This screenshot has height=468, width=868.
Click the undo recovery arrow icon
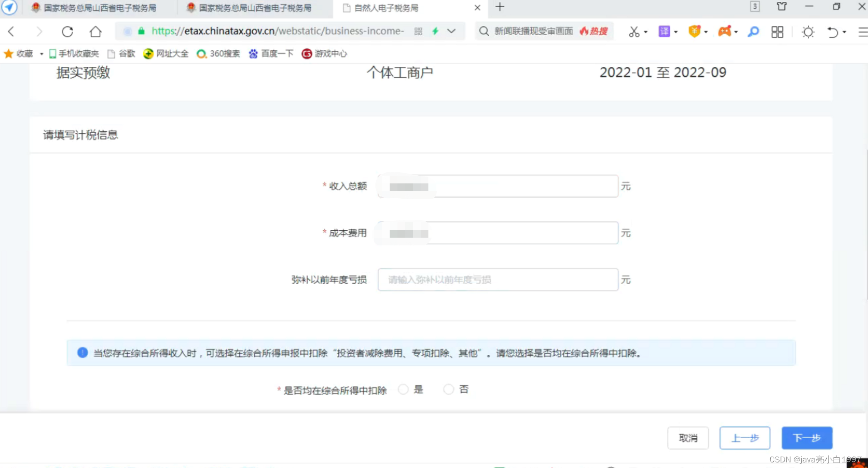(x=834, y=32)
